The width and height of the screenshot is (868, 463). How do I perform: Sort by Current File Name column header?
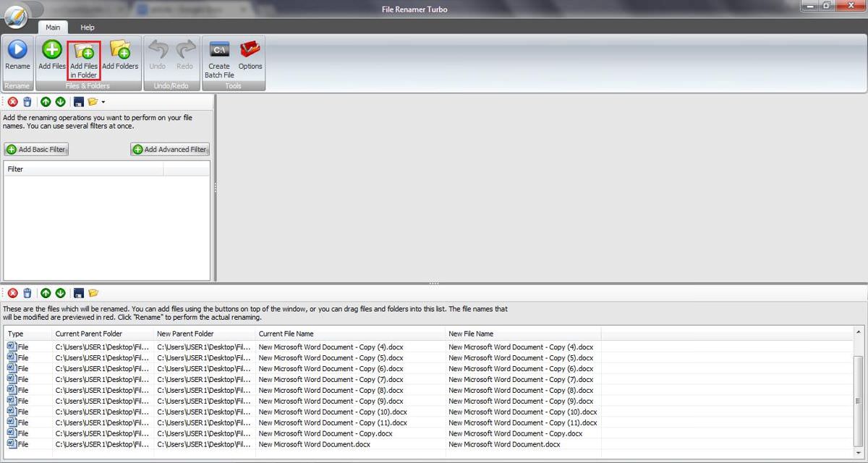pos(351,334)
